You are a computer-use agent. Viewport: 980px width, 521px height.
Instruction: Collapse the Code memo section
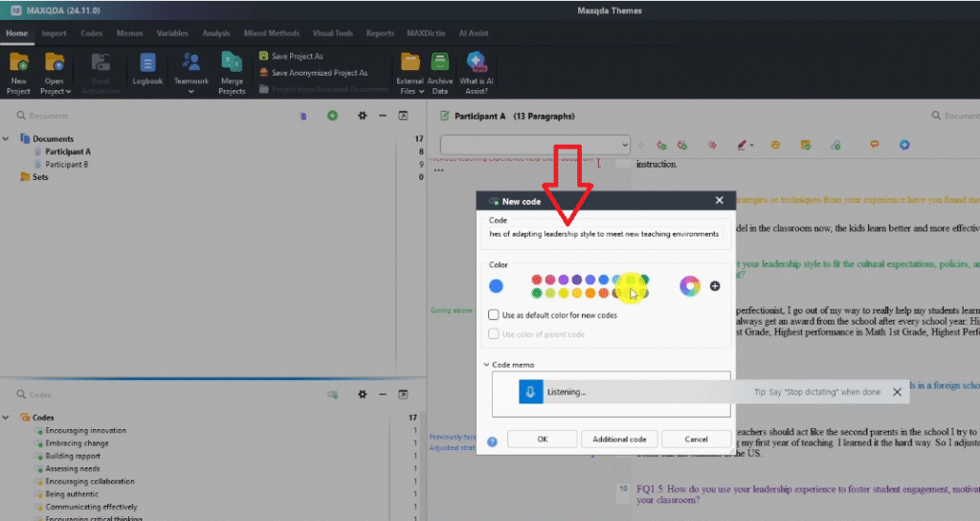pos(487,365)
